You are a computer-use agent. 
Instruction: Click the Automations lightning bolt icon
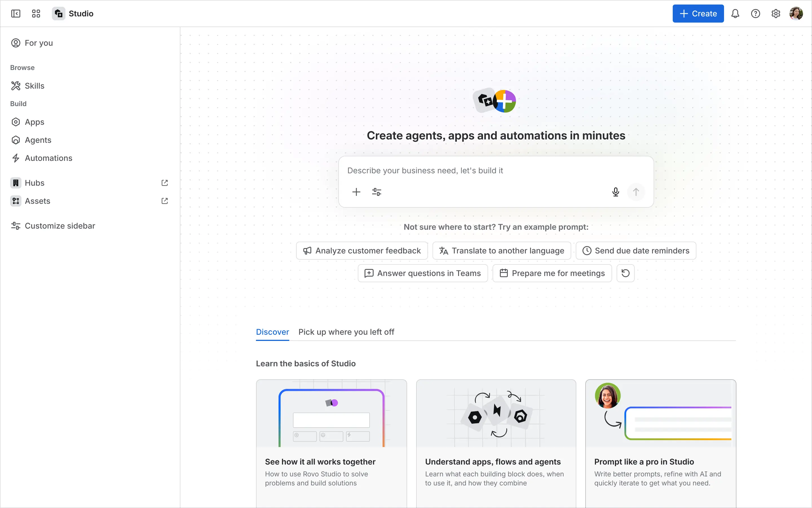16,158
